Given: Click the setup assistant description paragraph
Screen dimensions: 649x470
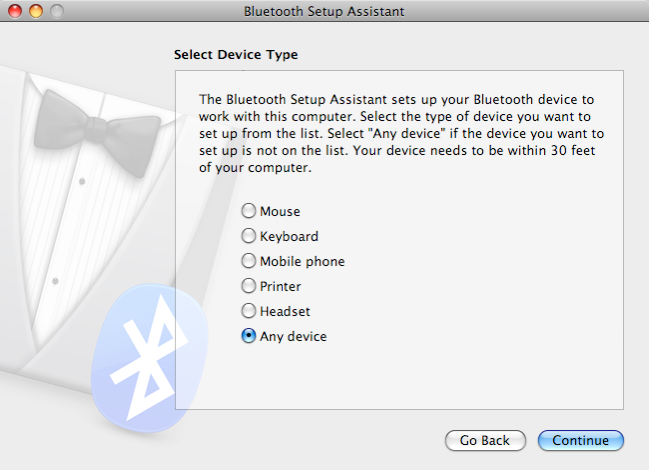Looking at the screenshot, I should 397,133.
